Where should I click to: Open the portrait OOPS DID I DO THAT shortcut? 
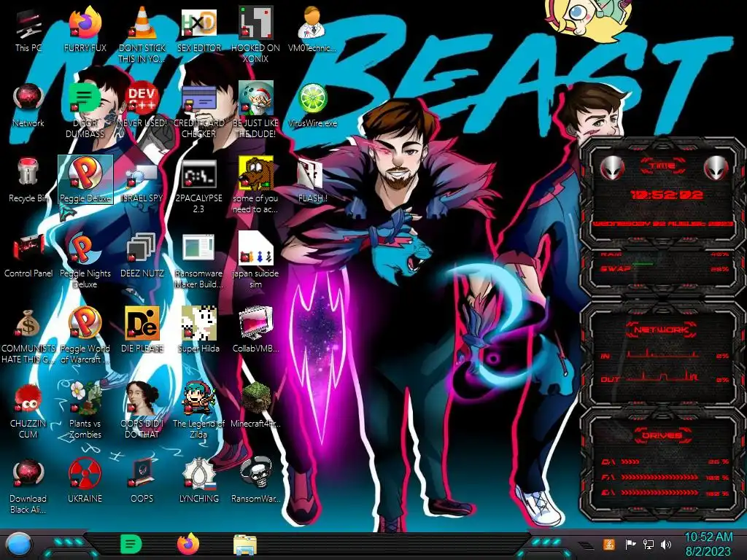pos(142,411)
